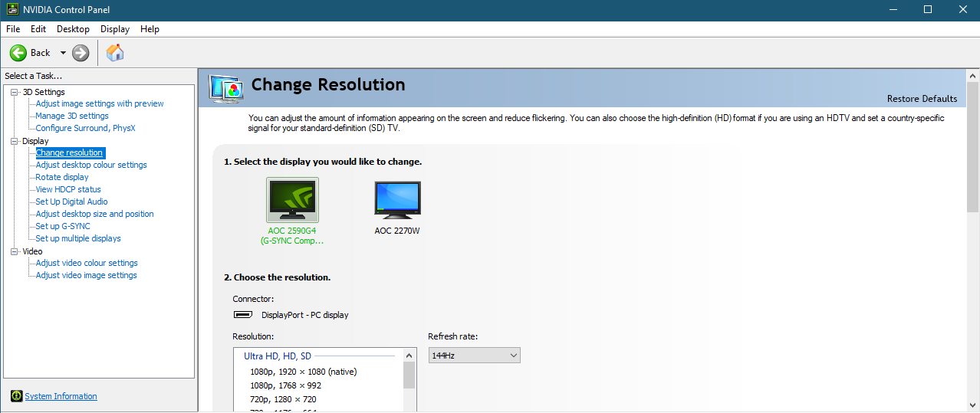980x413 pixels.
Task: Open Manage 3D settings
Action: tap(72, 116)
